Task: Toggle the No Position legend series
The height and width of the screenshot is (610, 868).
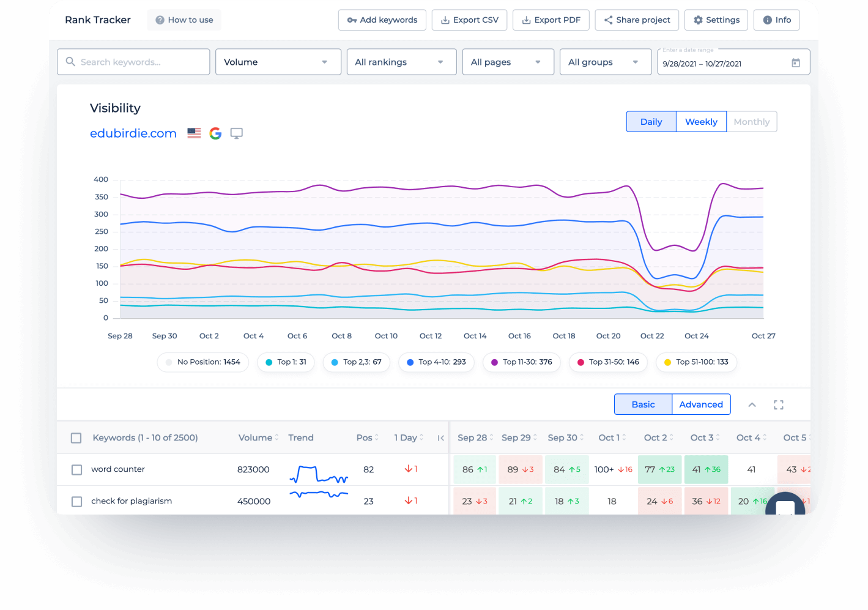Action: click(203, 362)
